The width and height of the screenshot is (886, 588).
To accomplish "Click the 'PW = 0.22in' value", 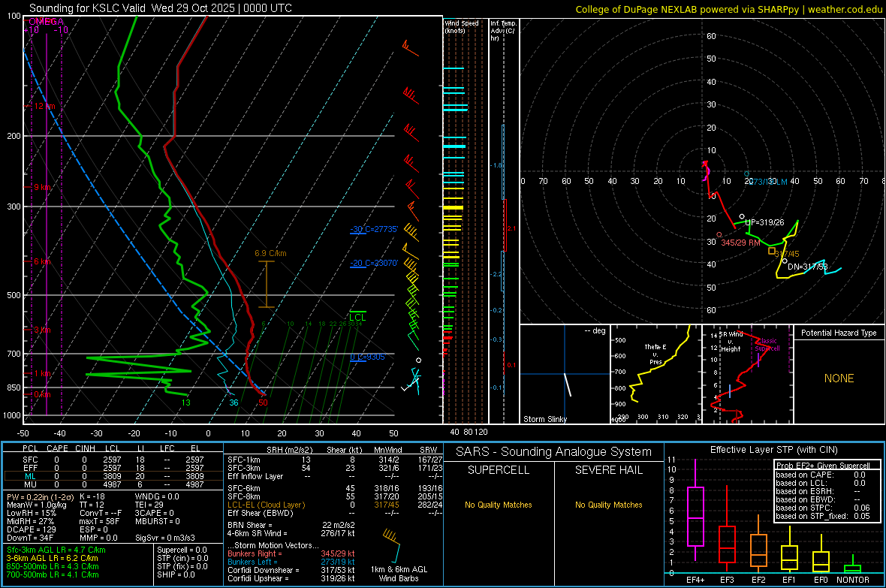I will point(39,496).
